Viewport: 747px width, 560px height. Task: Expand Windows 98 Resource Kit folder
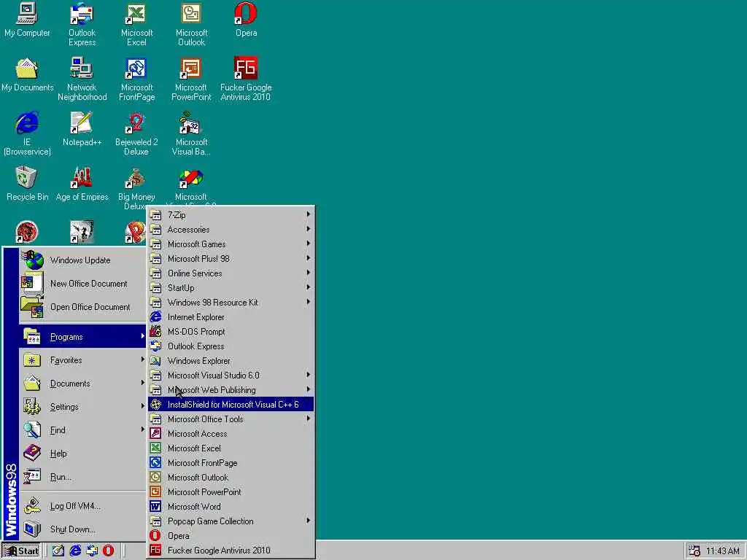(231, 303)
